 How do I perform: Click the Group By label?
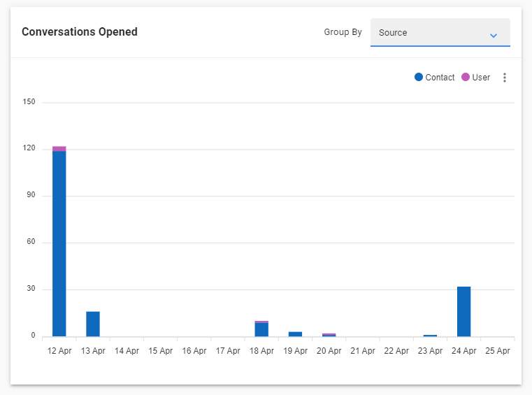pyautogui.click(x=343, y=32)
